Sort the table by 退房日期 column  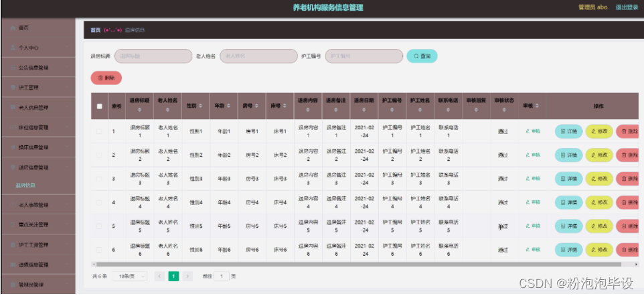coord(364,110)
